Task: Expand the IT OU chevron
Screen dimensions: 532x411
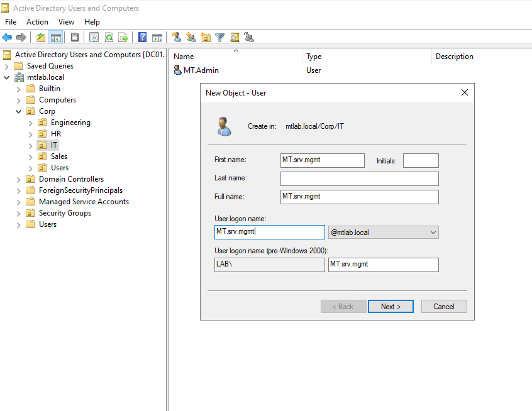Action: (31, 145)
